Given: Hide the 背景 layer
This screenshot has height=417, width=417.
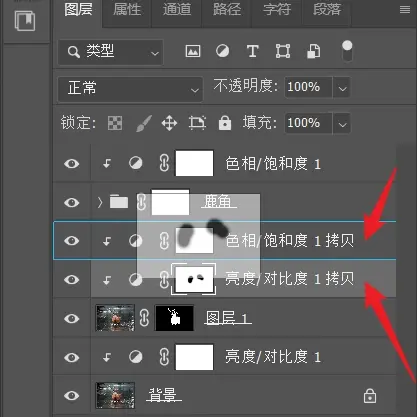Looking at the screenshot, I should point(72,396).
